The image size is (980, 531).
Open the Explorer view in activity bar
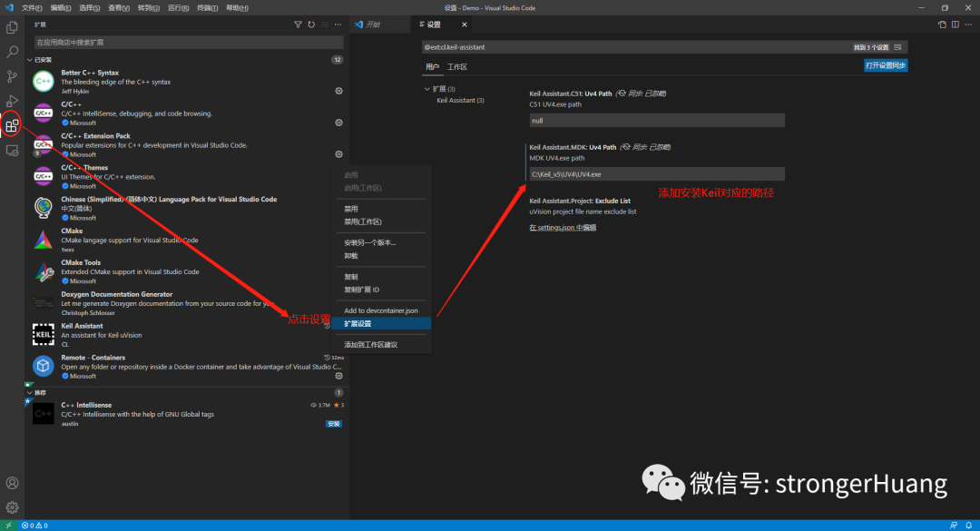(x=12, y=28)
